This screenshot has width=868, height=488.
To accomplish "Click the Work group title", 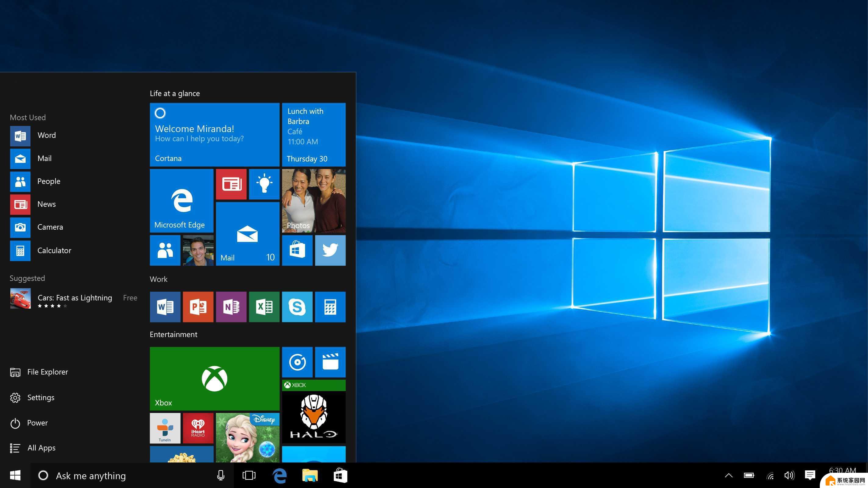I will (x=159, y=279).
